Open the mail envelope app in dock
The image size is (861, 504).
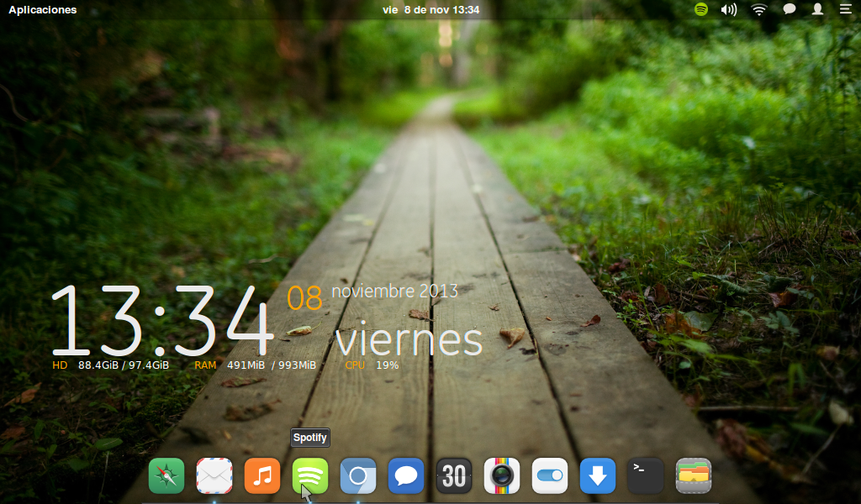[x=214, y=475]
